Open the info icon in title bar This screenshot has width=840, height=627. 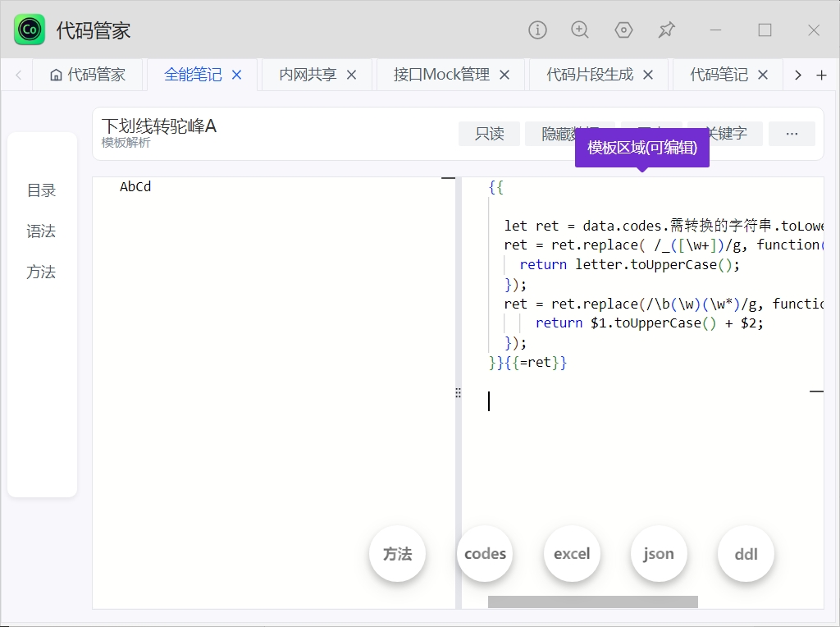click(x=537, y=30)
